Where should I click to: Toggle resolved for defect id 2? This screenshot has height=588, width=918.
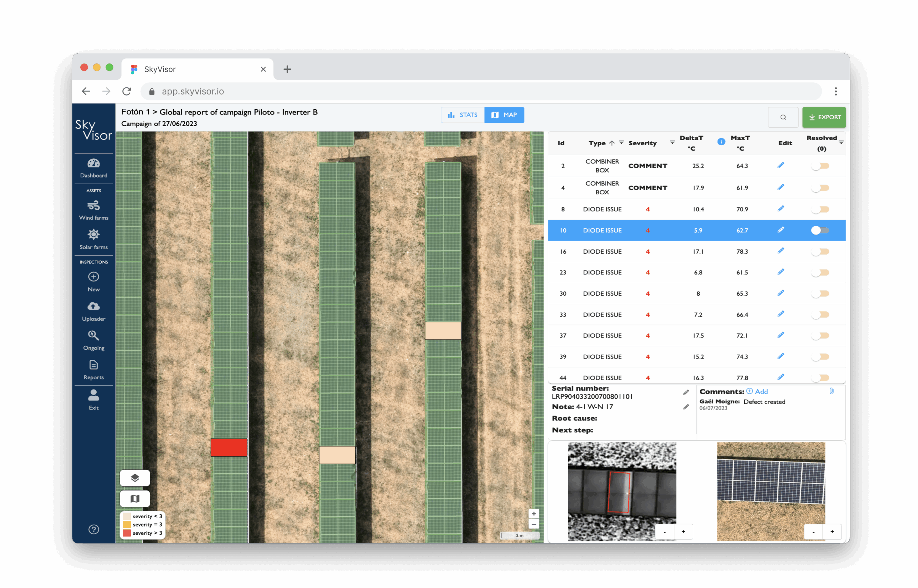point(820,166)
